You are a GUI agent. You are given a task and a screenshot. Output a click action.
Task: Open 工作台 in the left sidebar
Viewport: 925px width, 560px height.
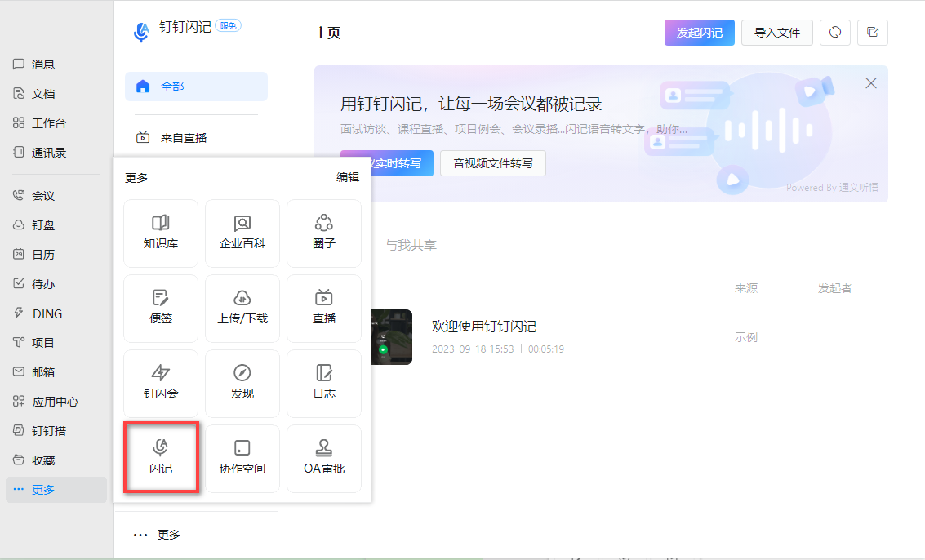coord(39,122)
